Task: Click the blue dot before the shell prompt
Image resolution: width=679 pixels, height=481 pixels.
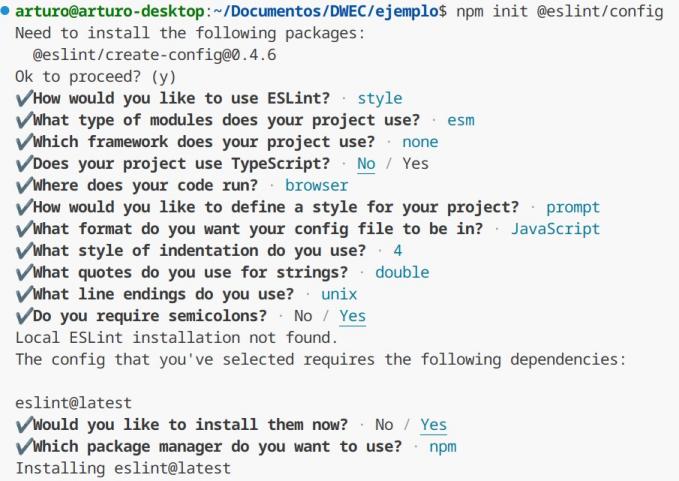Action: point(6,11)
